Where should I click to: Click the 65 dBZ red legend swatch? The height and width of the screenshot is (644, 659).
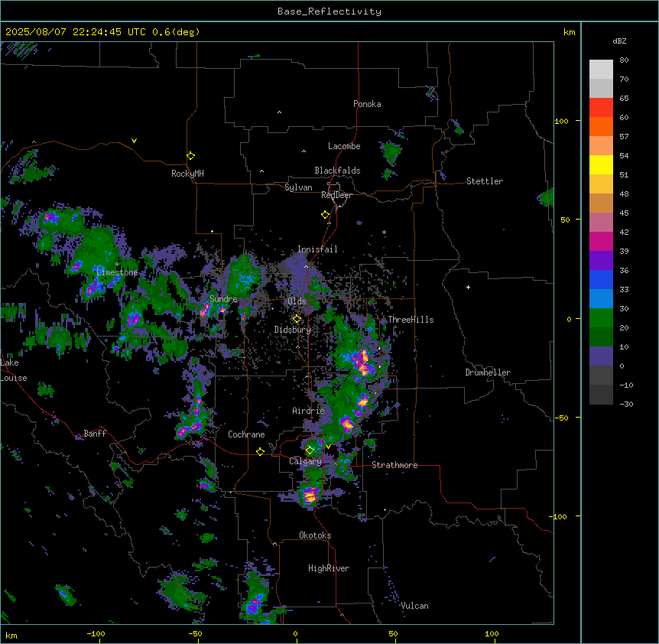(601, 108)
